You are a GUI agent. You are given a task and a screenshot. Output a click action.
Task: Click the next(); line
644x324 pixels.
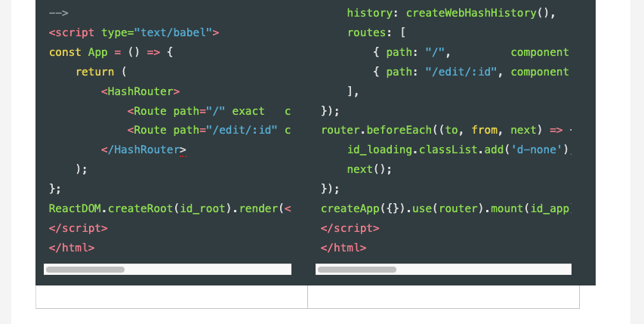(369, 170)
